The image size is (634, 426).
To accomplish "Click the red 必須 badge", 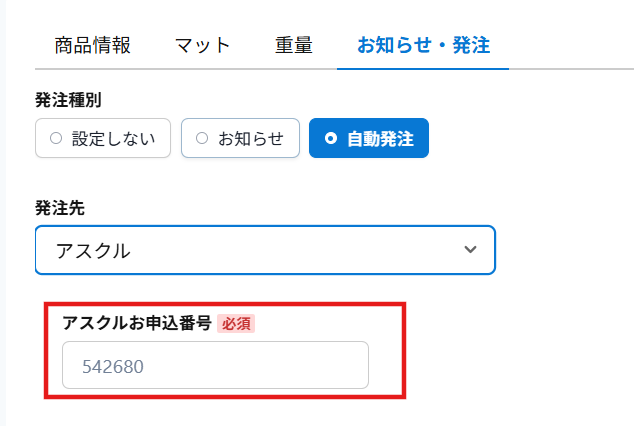I will (236, 323).
